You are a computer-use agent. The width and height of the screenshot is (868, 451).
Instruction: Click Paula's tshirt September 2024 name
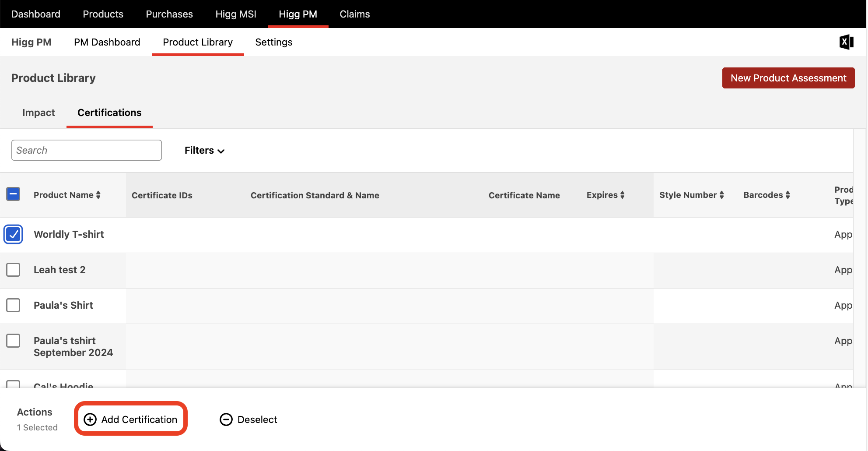73,346
